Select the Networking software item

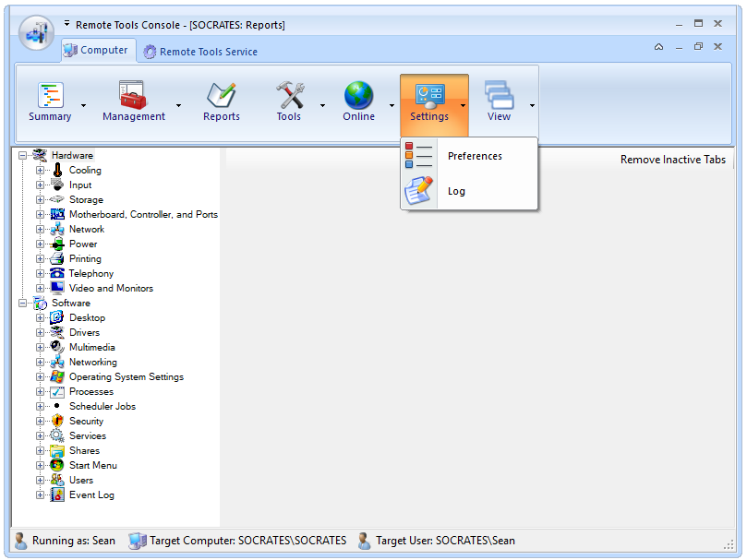tap(93, 362)
